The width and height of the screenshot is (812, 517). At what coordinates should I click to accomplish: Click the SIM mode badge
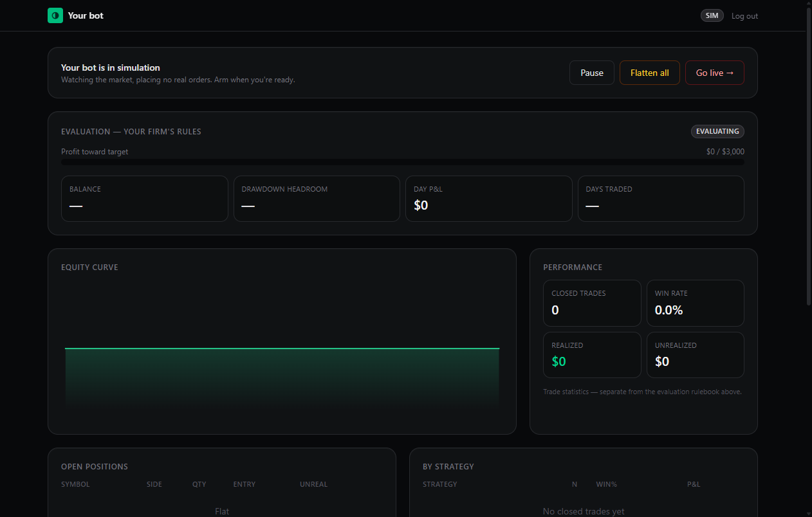tap(712, 15)
